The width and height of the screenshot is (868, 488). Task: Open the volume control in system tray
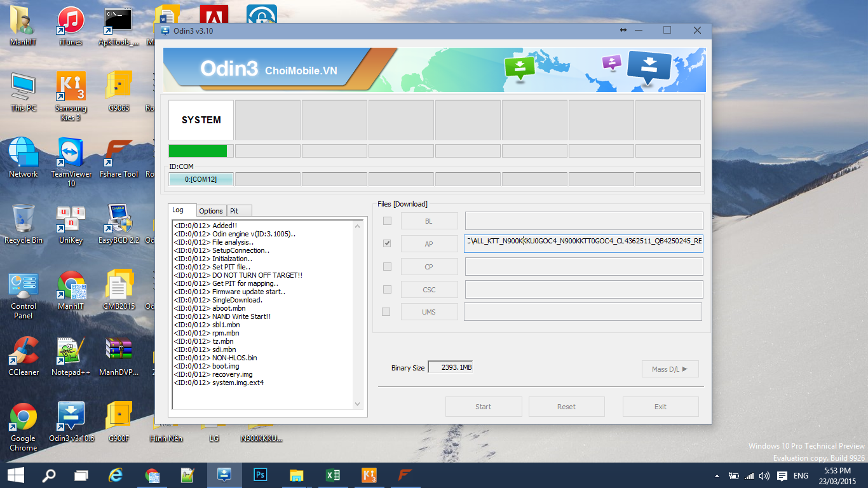[764, 475]
